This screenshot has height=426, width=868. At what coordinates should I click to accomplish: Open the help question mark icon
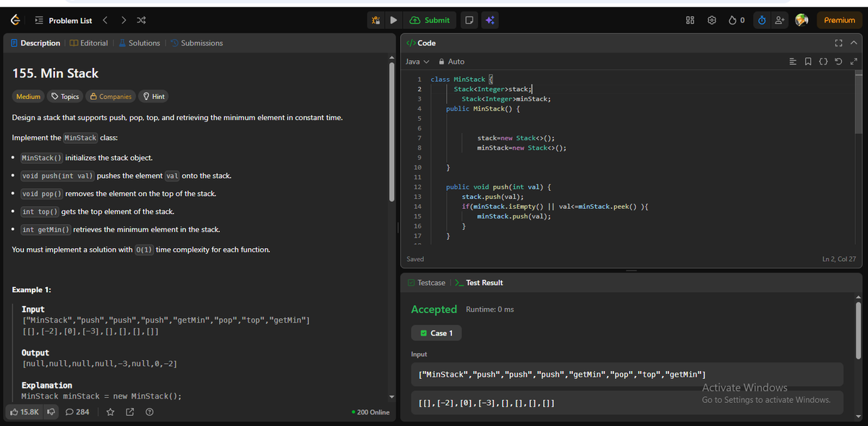point(149,412)
